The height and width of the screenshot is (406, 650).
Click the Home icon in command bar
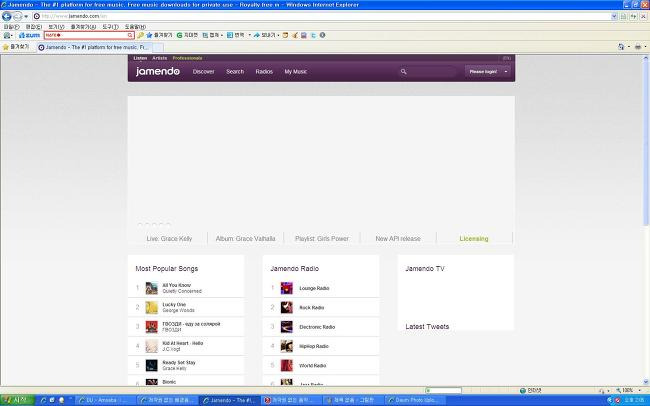tap(621, 47)
